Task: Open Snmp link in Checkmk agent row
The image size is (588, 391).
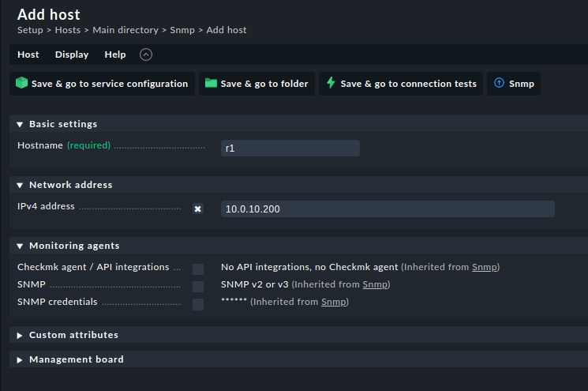Action: tap(484, 267)
